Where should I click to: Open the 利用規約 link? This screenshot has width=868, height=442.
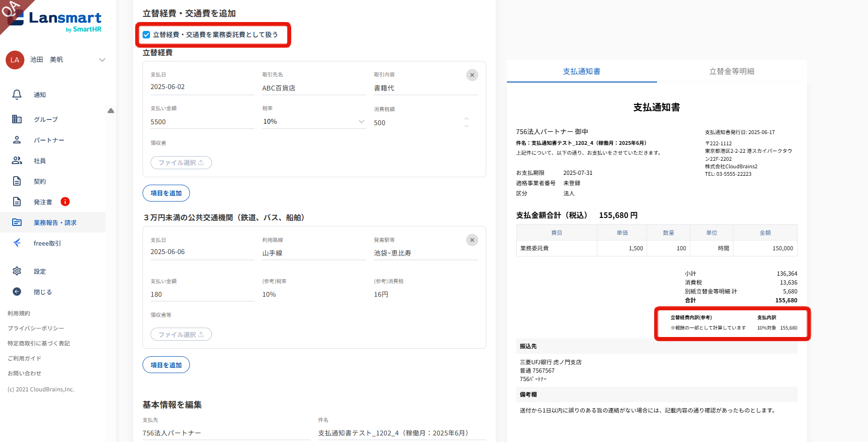pyautogui.click(x=19, y=314)
